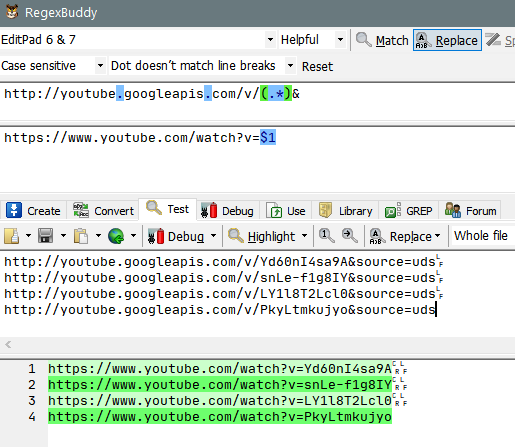Click the New test file icon
Viewport: 515px width, 447px height.
12,236
